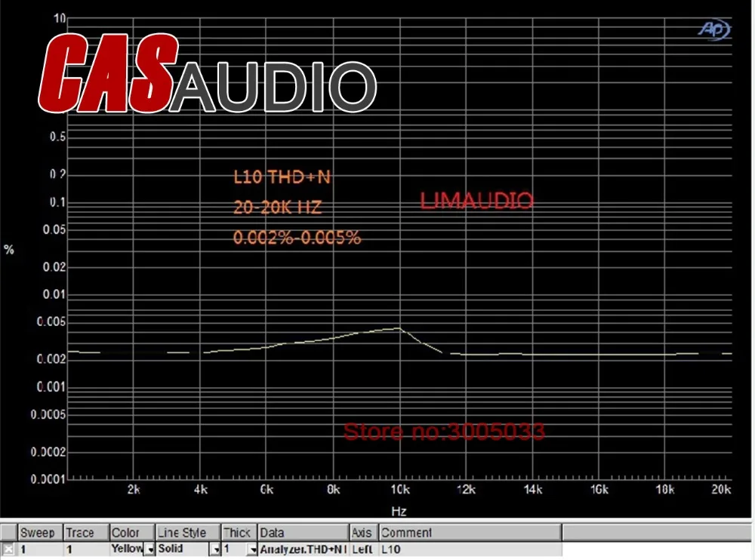Select the Trace cell with value 1
Image resolution: width=755 pixels, height=560 pixels.
(86, 549)
